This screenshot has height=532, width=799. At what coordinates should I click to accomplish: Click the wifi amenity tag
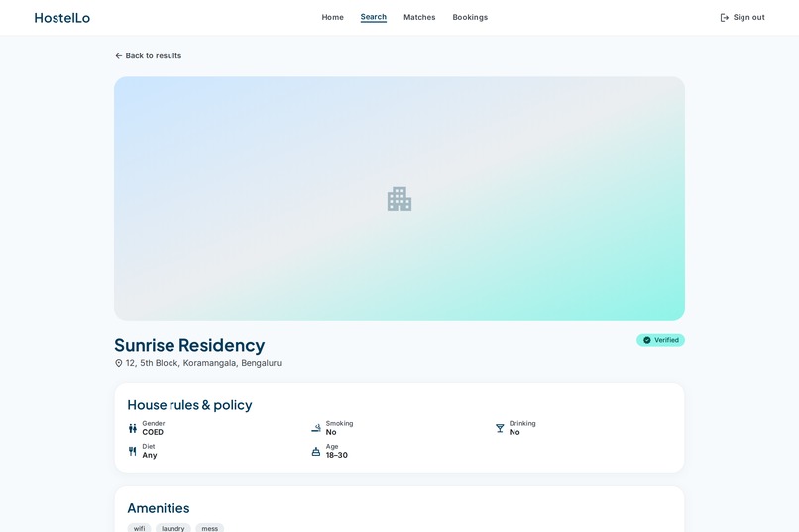point(139,528)
